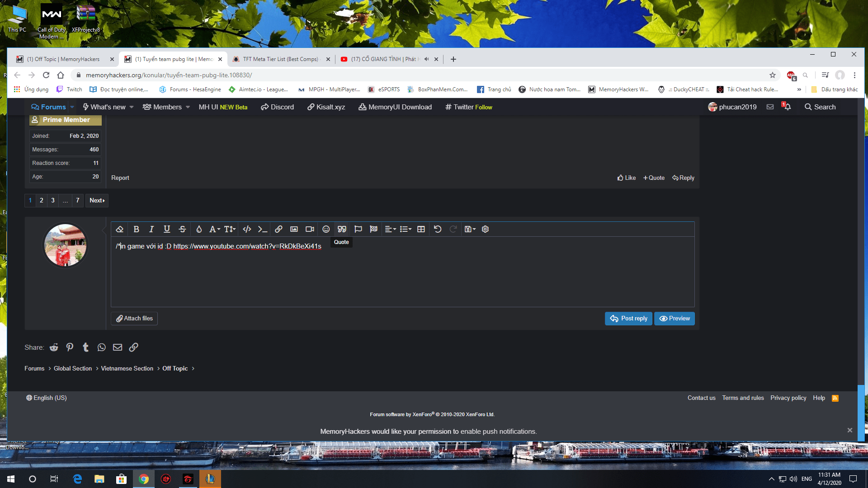The height and width of the screenshot is (488, 868).
Task: Click +Quote on the post
Action: point(654,178)
